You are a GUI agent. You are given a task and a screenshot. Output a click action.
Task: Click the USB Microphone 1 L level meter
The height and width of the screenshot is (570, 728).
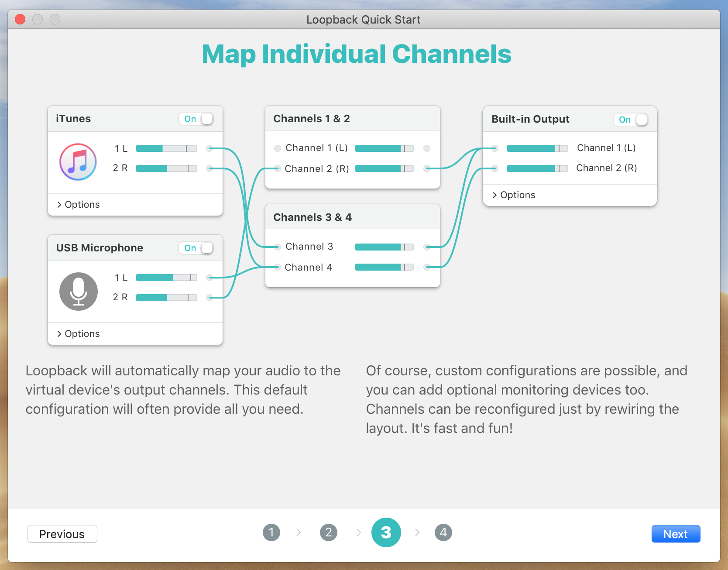click(x=167, y=278)
